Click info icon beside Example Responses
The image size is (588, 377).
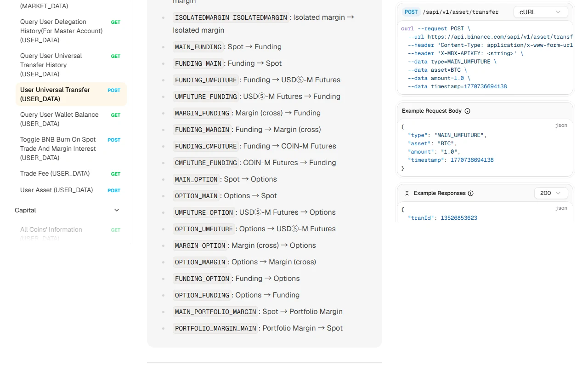point(470,193)
